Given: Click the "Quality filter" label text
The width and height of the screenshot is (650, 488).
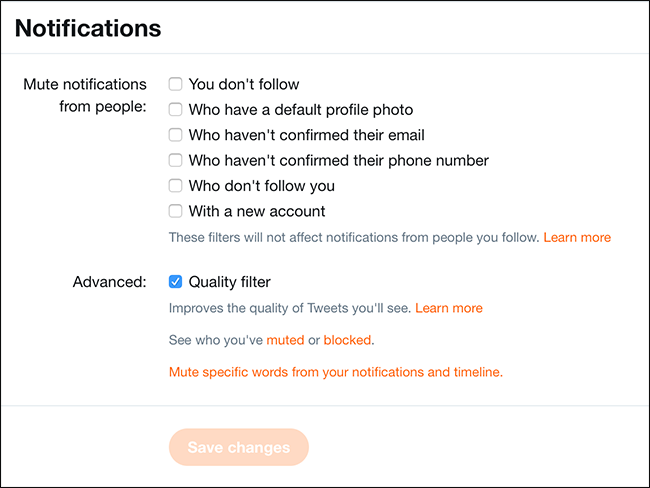Looking at the screenshot, I should 229,282.
